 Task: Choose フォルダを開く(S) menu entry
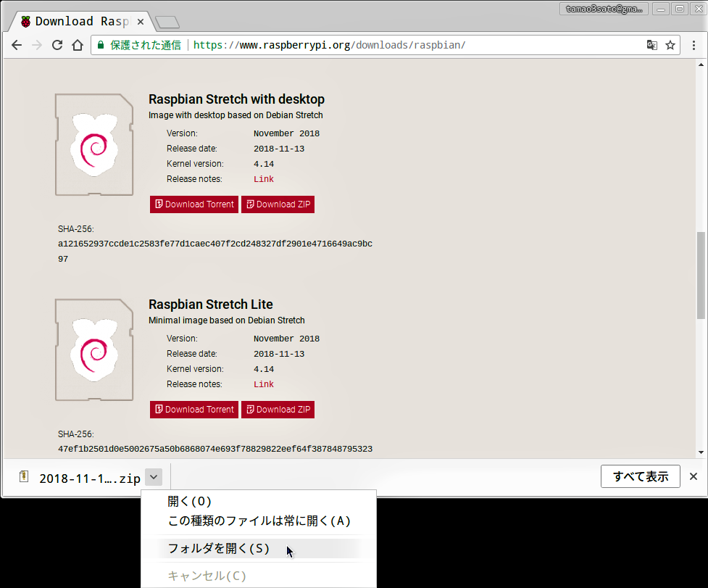pos(258,548)
